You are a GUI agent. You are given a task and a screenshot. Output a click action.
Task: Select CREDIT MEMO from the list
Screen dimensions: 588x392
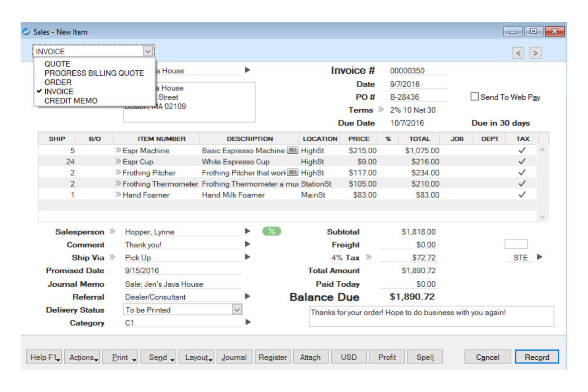[71, 100]
